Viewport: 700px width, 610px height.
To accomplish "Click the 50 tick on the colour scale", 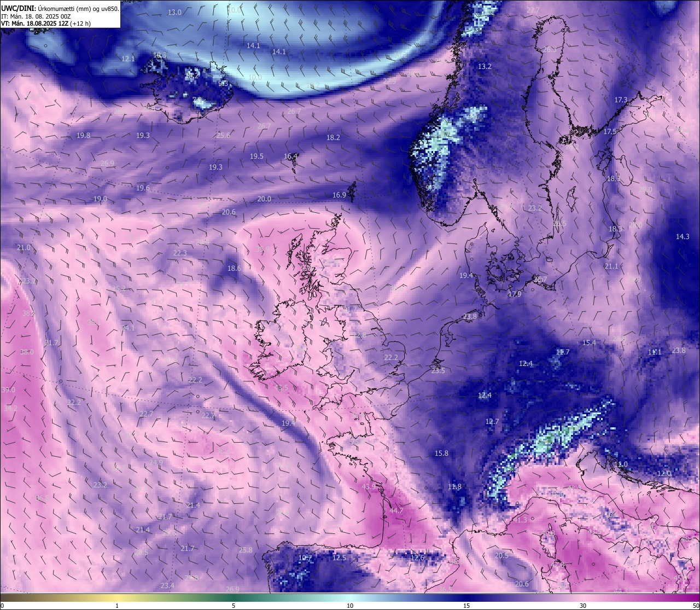I will pyautogui.click(x=696, y=606).
